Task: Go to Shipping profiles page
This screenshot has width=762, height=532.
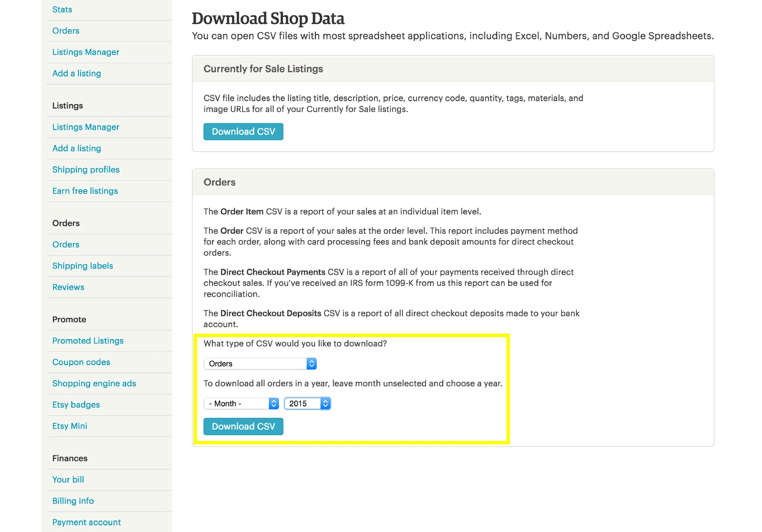Action: 86,169
